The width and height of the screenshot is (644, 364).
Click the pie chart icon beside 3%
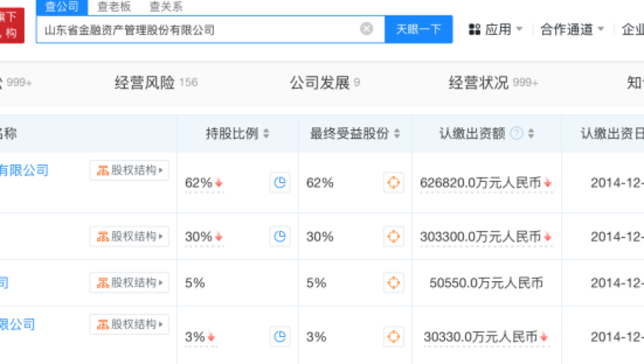pyautogui.click(x=279, y=337)
